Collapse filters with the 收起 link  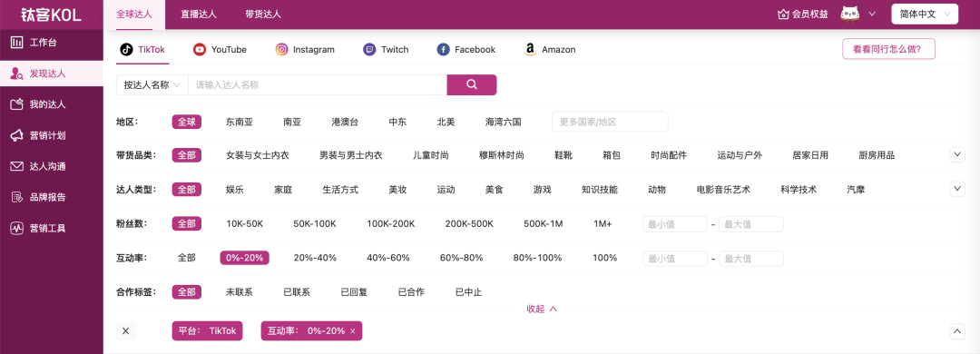point(541,309)
